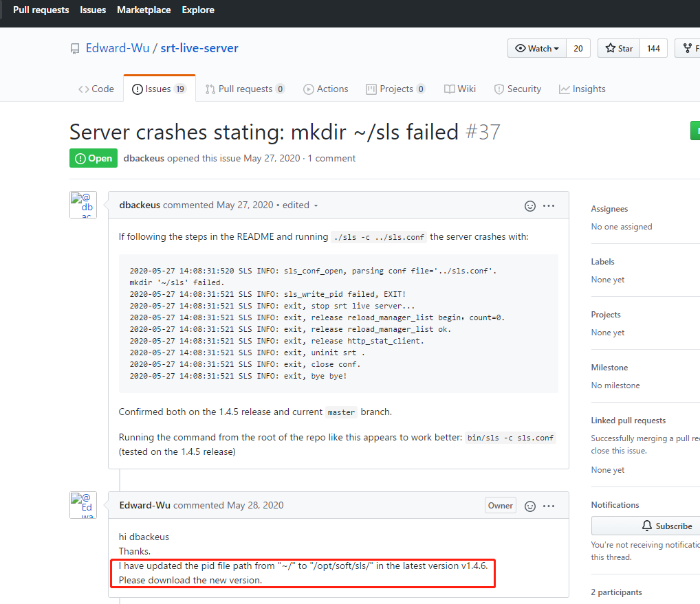
Task: Select the Security shield icon
Action: tap(499, 89)
